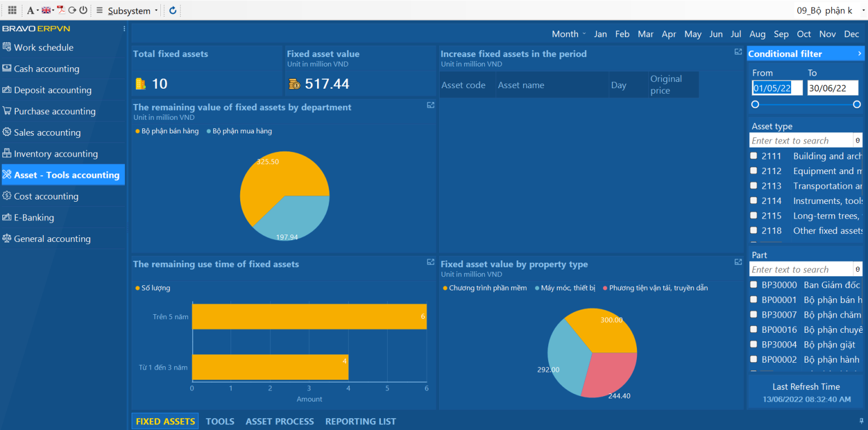Open the REPORTING LIST tab

point(360,422)
